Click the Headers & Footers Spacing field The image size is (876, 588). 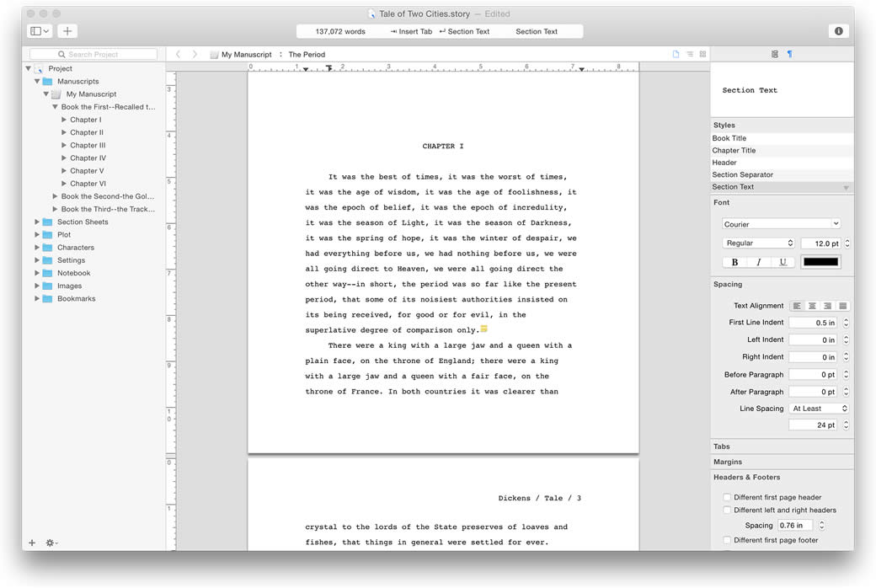point(796,526)
